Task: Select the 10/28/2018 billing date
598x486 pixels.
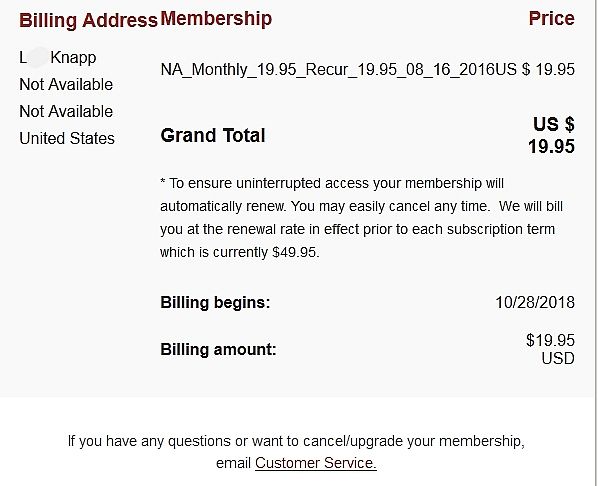Action: click(535, 303)
